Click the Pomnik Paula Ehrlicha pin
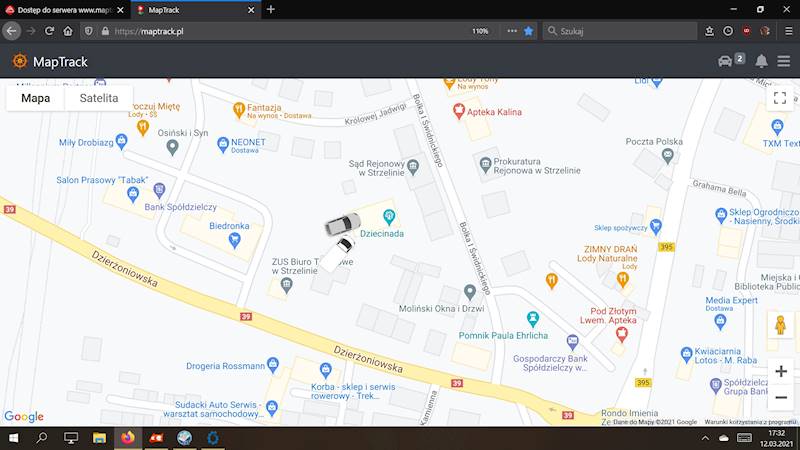Screen dimensions: 800x450 pyautogui.click(x=533, y=319)
